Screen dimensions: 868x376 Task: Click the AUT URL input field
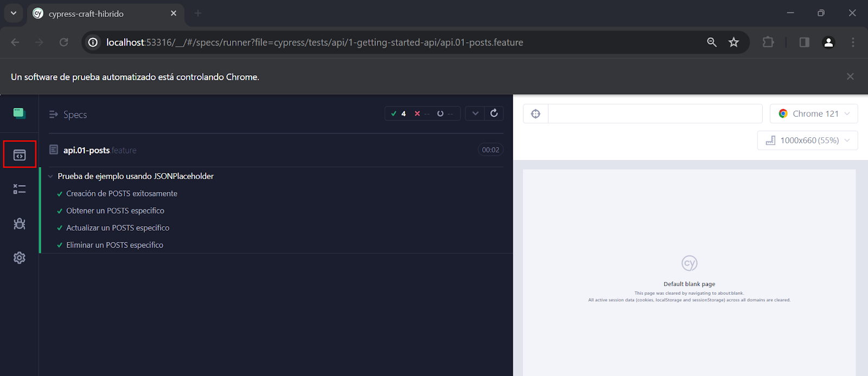pos(655,113)
